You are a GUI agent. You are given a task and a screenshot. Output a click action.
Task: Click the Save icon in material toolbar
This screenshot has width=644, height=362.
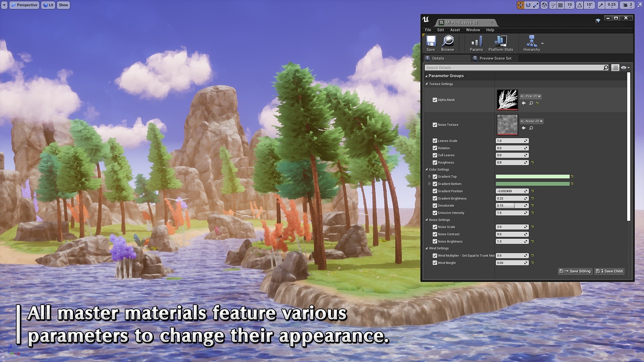(x=431, y=42)
